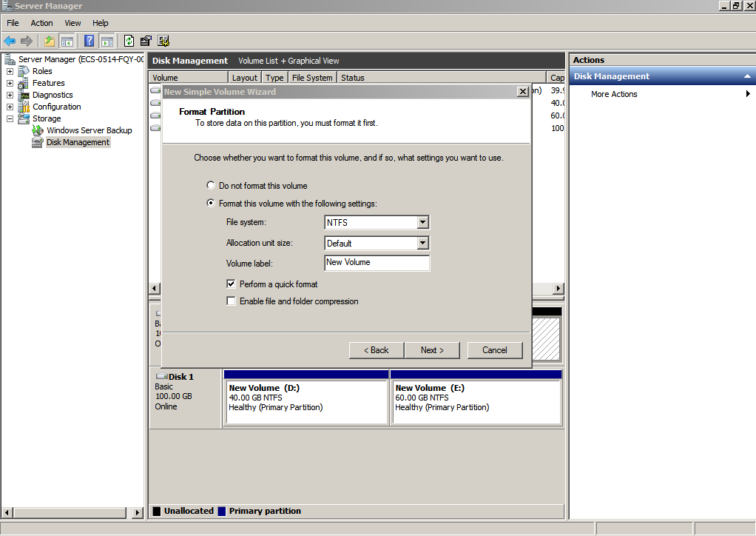Image resolution: width=756 pixels, height=536 pixels.
Task: Open the View menu
Action: point(72,23)
